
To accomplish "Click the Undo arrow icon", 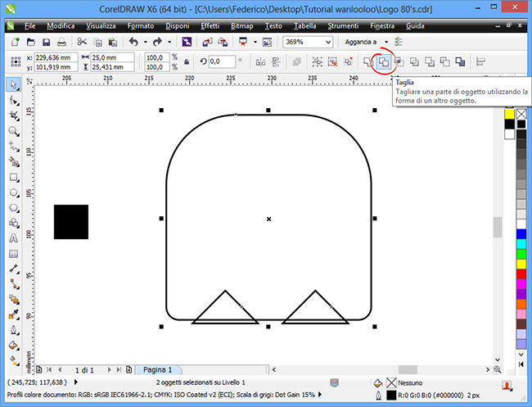I will coord(133,42).
